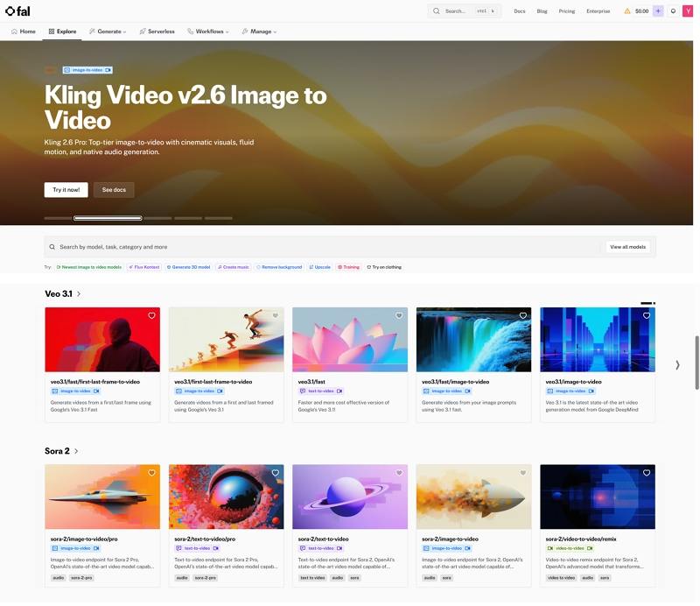Select the last hero carousel indicator
700x606 pixels.
(x=219, y=219)
